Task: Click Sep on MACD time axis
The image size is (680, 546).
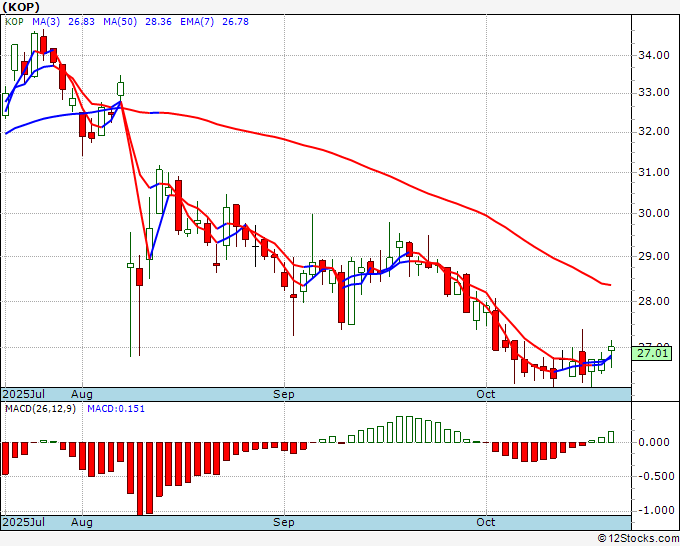Action: click(x=284, y=522)
